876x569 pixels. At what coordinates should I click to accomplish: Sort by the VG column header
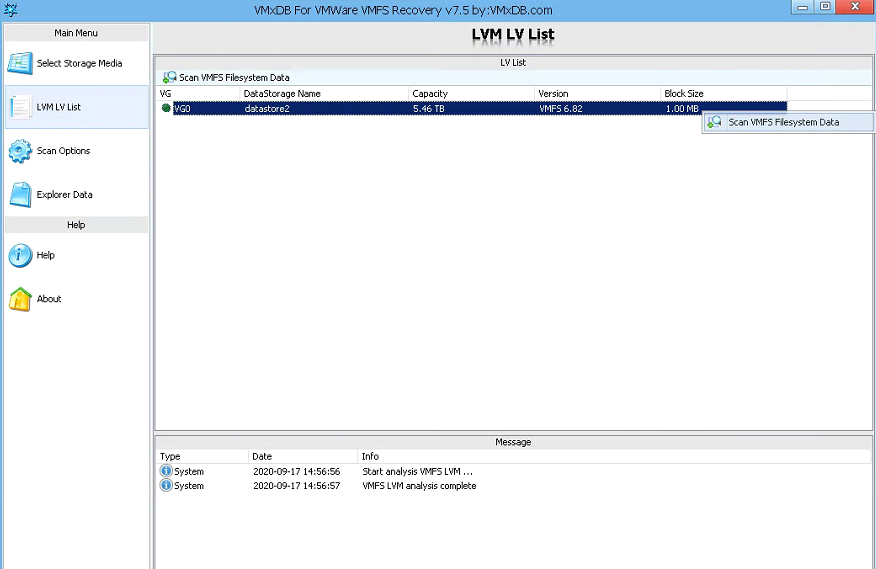click(198, 93)
